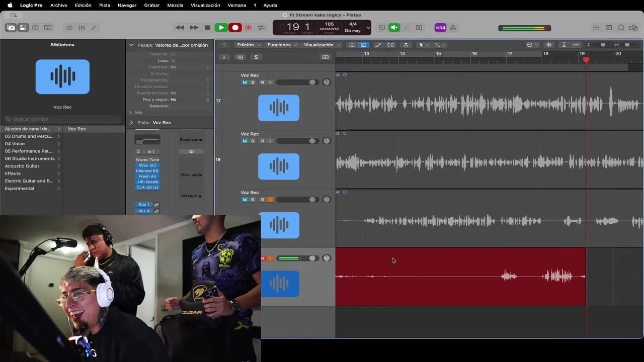Toggle the Solo S button in the control bar
Image resolution: width=644 pixels, height=362 pixels.
419,28
